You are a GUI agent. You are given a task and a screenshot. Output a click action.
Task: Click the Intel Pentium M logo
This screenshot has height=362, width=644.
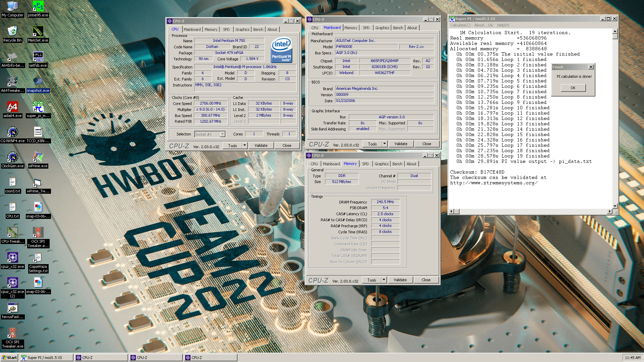pyautogui.click(x=281, y=50)
